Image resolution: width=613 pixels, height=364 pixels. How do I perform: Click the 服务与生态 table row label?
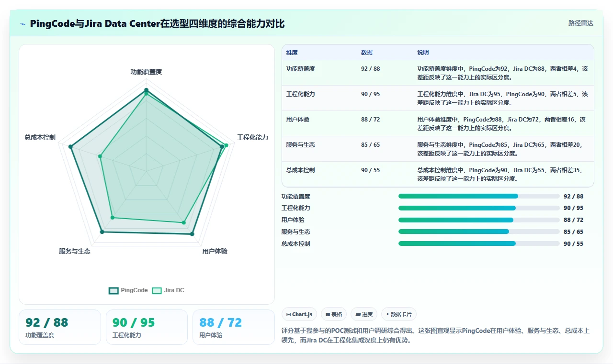(301, 145)
